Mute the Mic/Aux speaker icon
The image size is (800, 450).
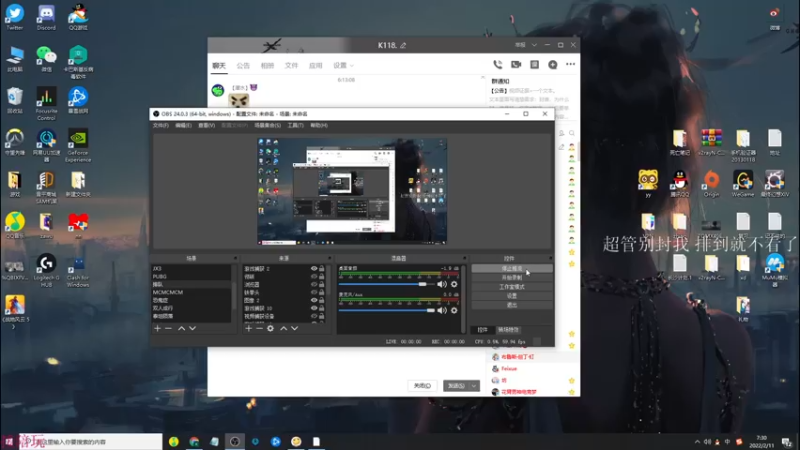pyautogui.click(x=442, y=310)
